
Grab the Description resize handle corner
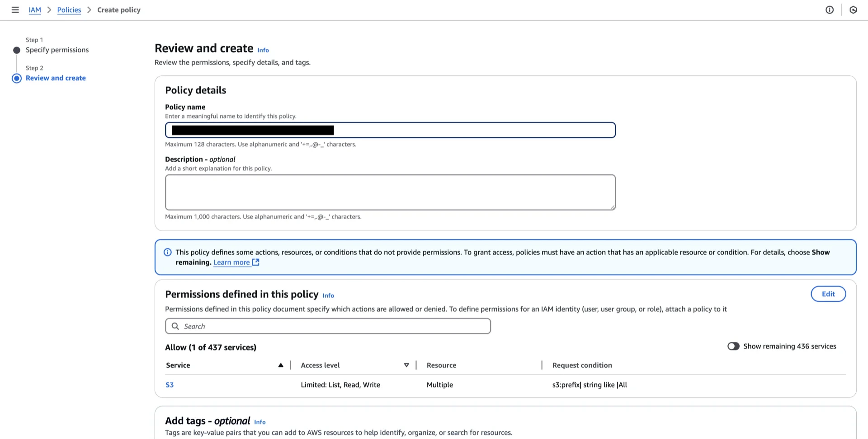tap(613, 207)
